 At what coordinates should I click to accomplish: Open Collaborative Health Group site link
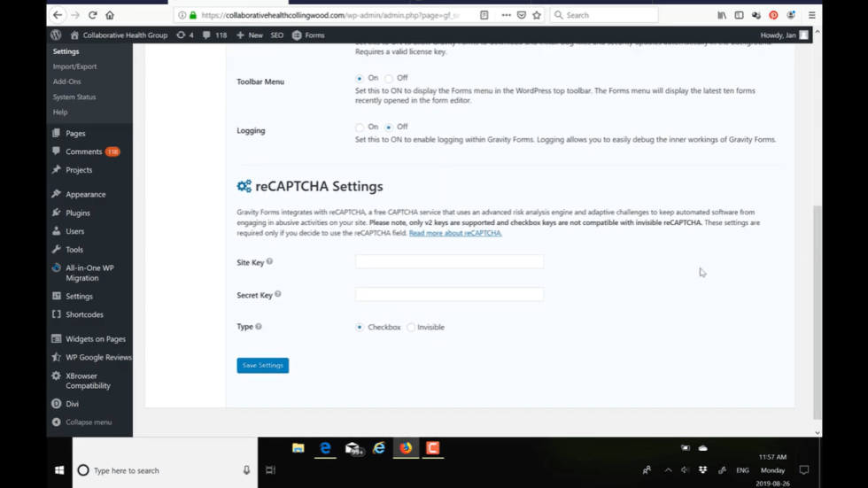[119, 35]
